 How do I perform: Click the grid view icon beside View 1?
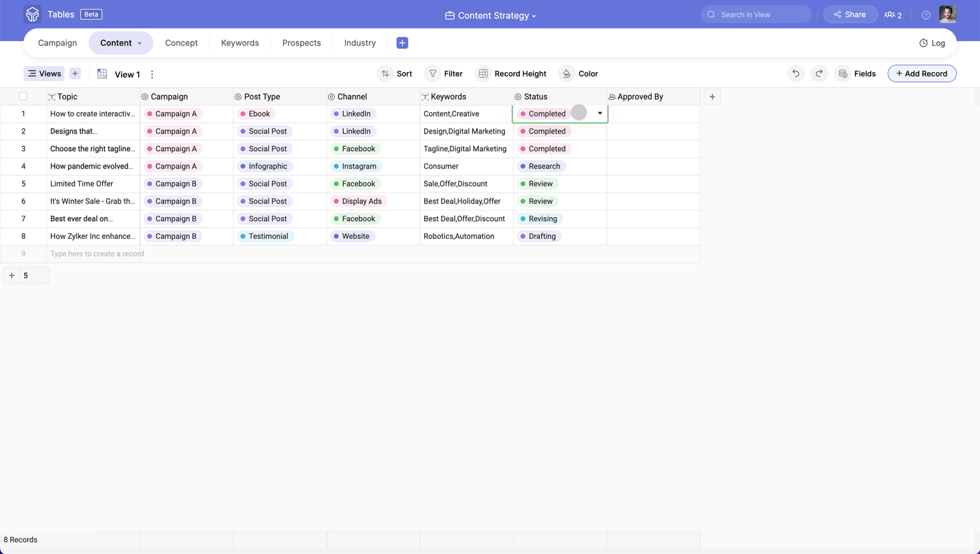point(102,74)
